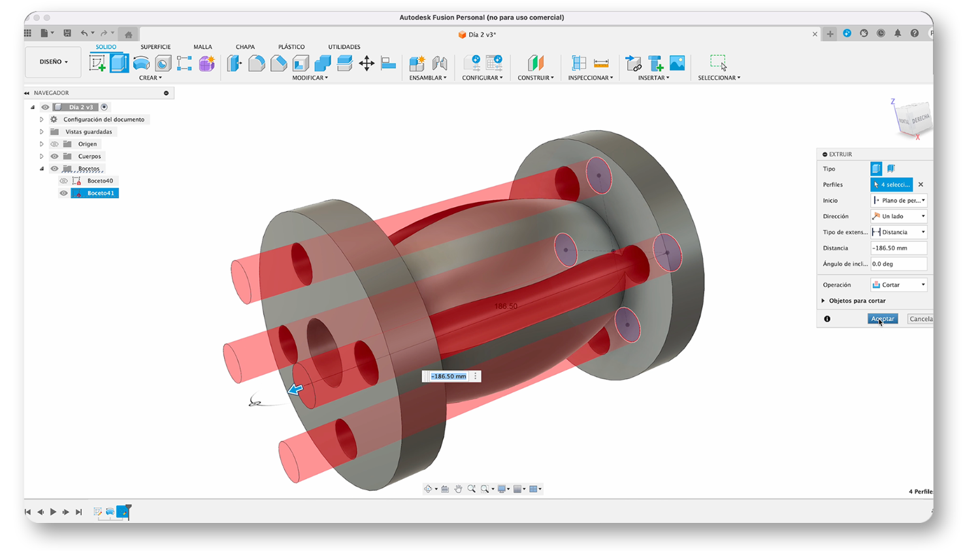This screenshot has width=980, height=551.
Task: Click the Save icon
Action: [67, 33]
